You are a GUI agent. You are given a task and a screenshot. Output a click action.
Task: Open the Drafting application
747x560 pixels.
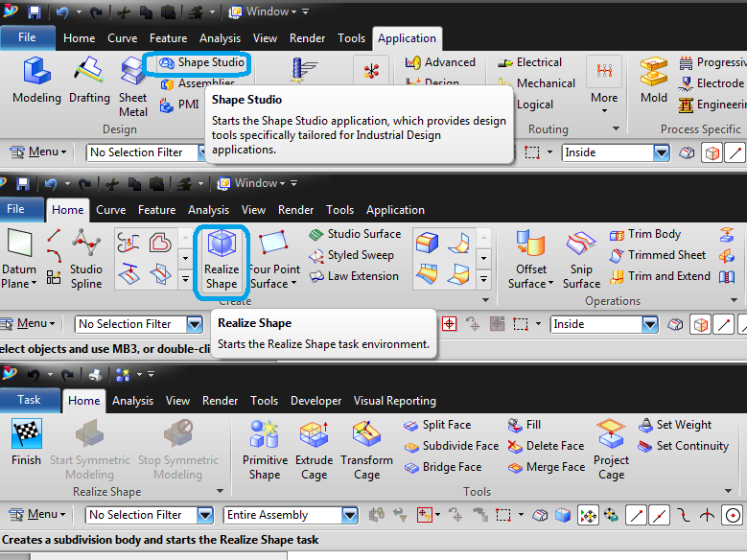point(89,80)
